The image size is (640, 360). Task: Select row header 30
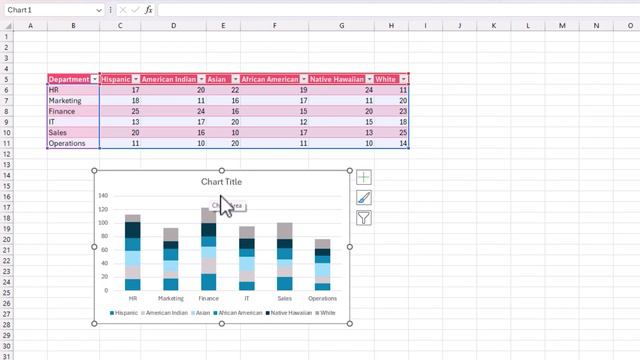click(x=6, y=346)
